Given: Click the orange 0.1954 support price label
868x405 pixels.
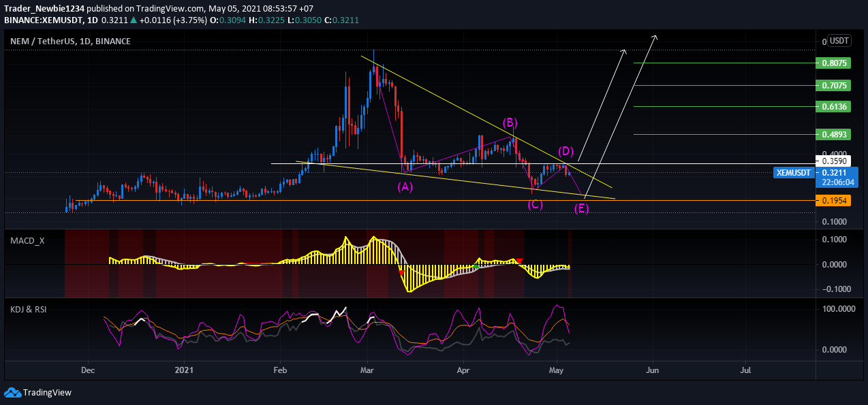Looking at the screenshot, I should point(834,201).
